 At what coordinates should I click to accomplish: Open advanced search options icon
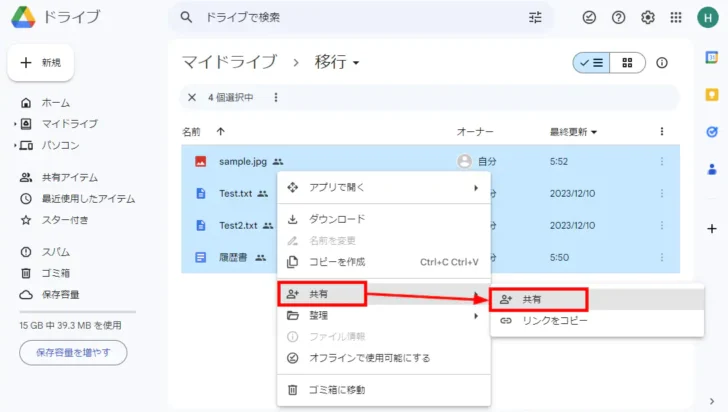535,17
